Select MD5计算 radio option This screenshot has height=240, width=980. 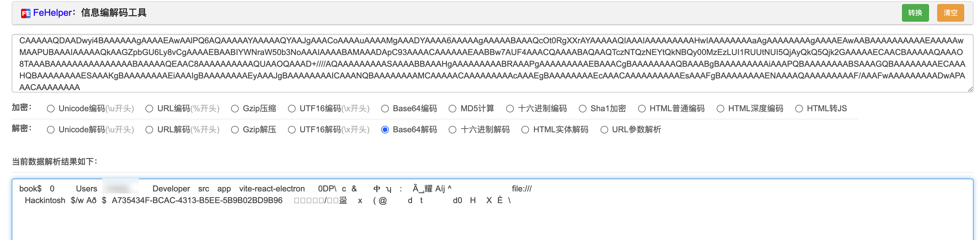pyautogui.click(x=452, y=109)
